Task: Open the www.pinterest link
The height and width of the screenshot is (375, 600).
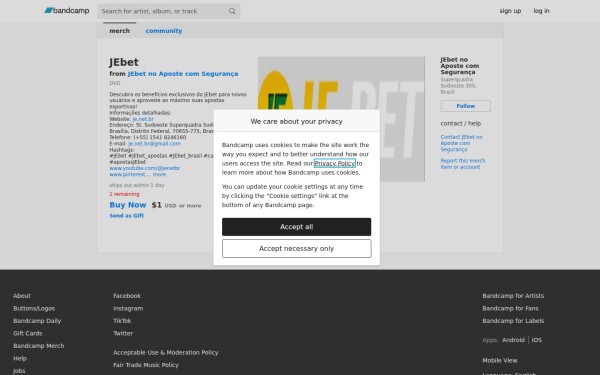Action: tap(128, 174)
